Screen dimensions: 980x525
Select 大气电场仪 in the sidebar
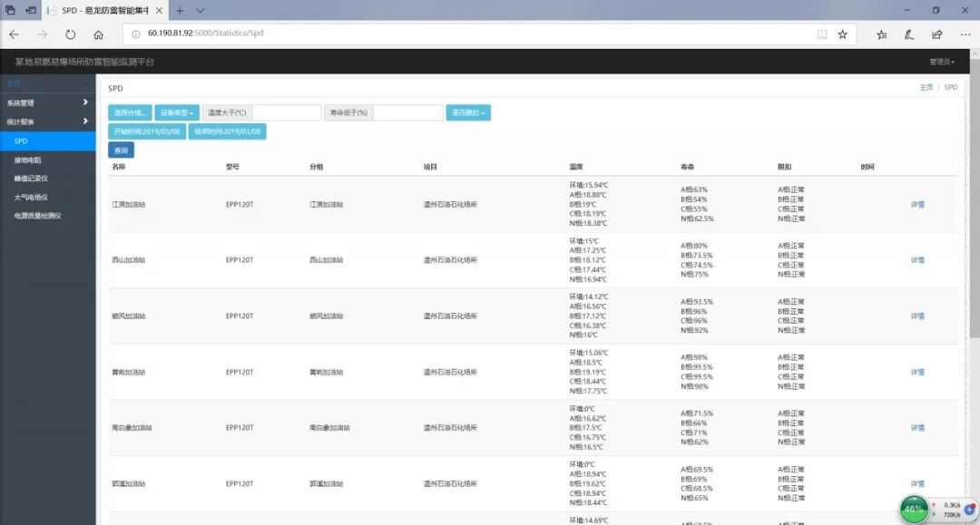pyautogui.click(x=31, y=197)
